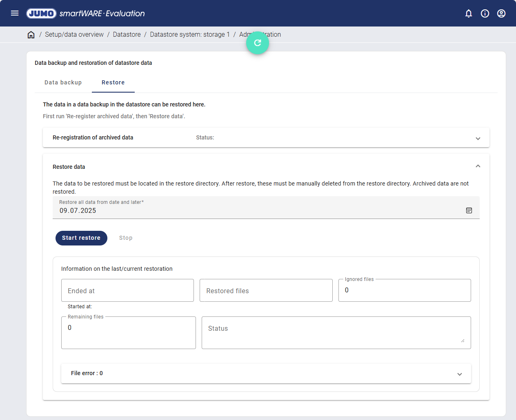Go to home via breadcrumb house icon

pyautogui.click(x=31, y=35)
